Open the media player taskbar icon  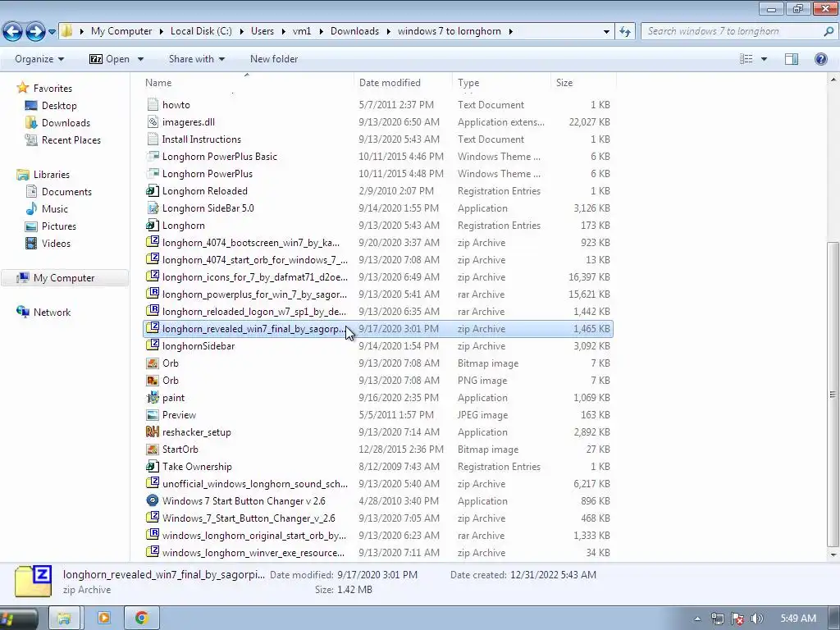[104, 619]
